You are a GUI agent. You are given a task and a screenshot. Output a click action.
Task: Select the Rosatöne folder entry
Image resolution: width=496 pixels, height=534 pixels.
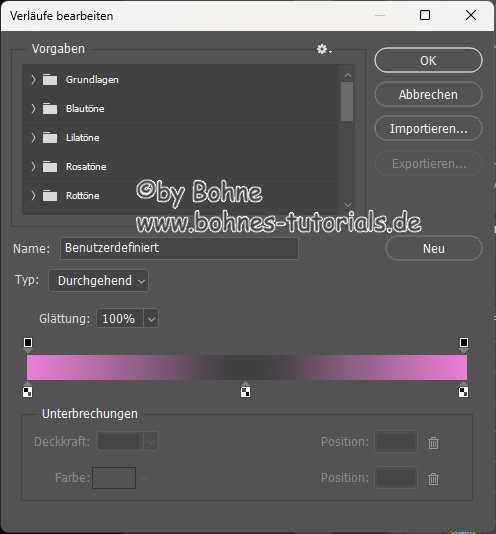pos(180,167)
